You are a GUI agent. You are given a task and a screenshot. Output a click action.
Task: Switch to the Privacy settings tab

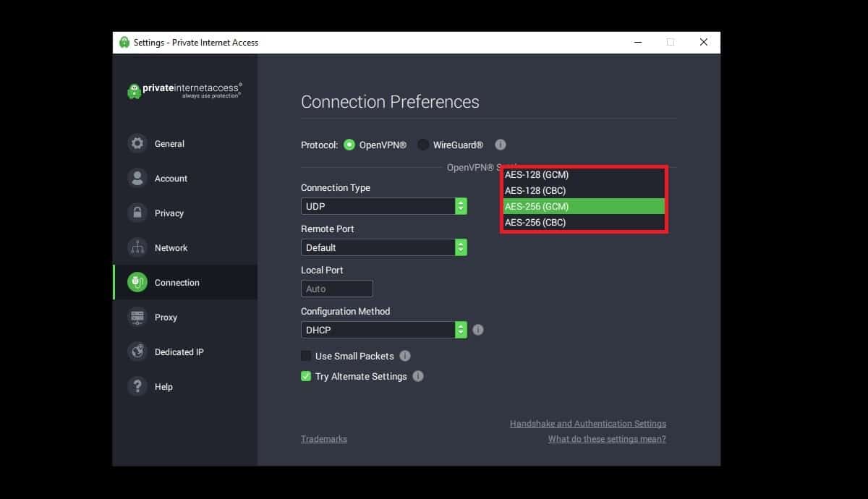(x=185, y=213)
